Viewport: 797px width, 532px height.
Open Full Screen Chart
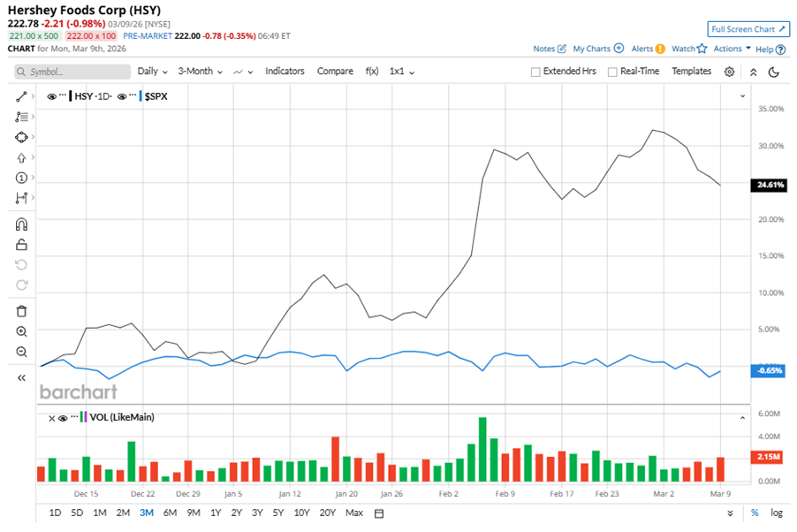click(748, 29)
